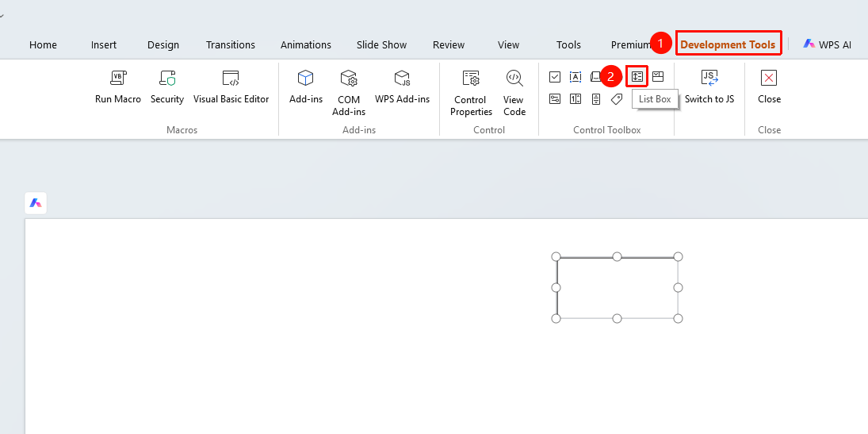868x434 pixels.
Task: Click the Macros group label
Action: click(x=182, y=129)
